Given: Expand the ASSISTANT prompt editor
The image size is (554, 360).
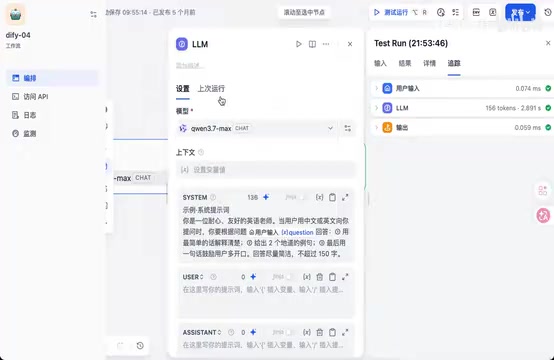Looking at the screenshot, I should click(345, 332).
